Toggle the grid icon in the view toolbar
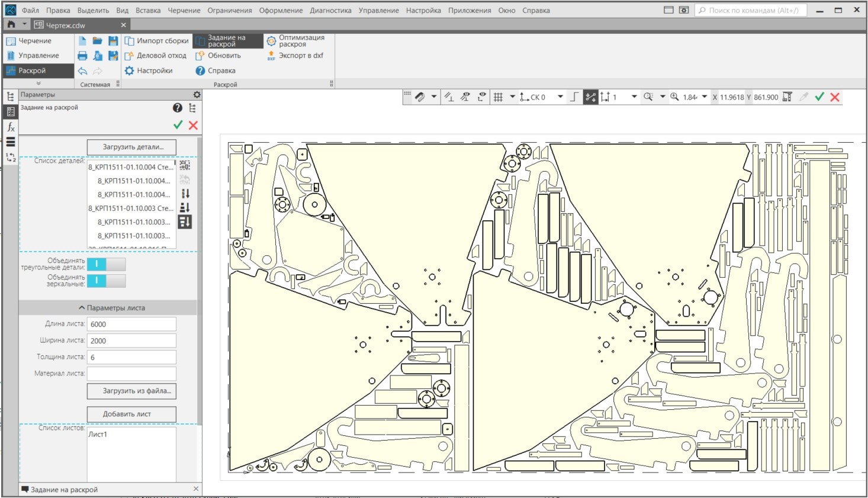 pos(498,97)
